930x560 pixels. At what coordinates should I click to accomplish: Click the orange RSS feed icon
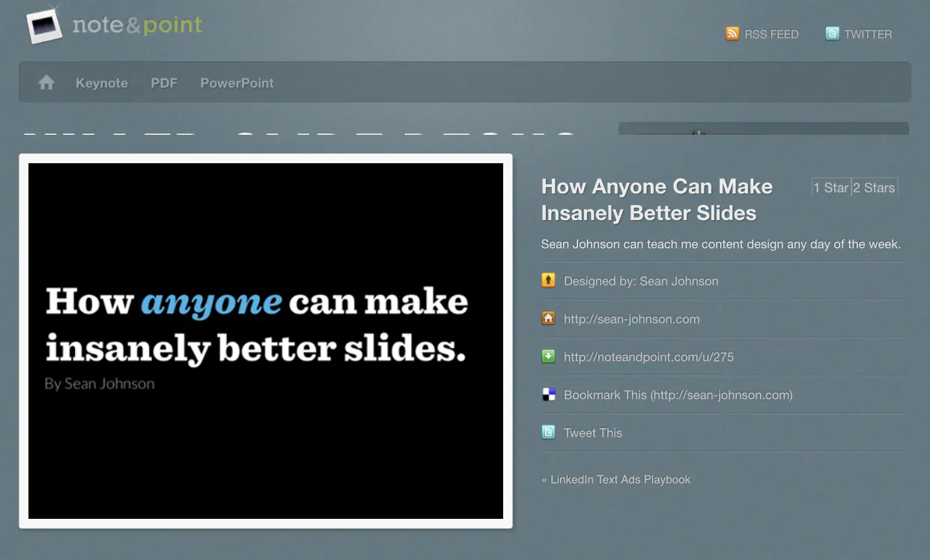click(732, 34)
